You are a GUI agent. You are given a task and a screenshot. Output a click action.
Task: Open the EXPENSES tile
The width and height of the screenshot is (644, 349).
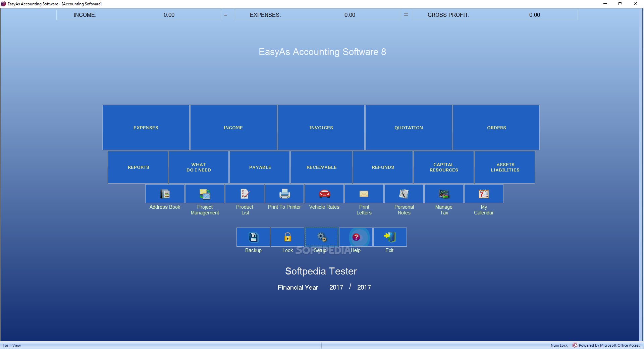146,128
